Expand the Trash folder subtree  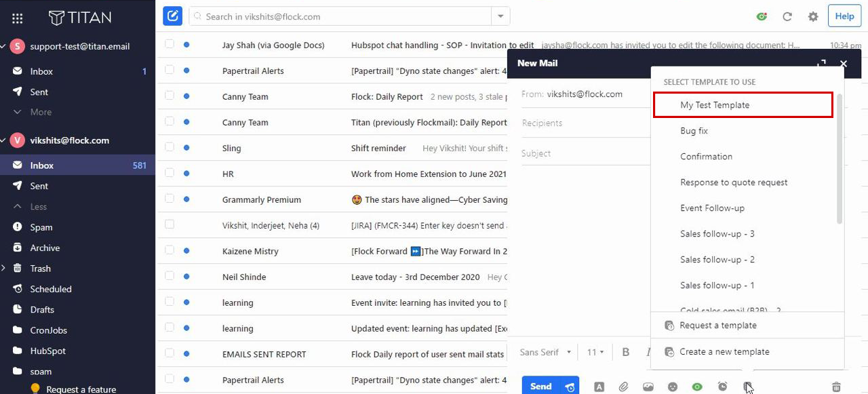(3, 269)
